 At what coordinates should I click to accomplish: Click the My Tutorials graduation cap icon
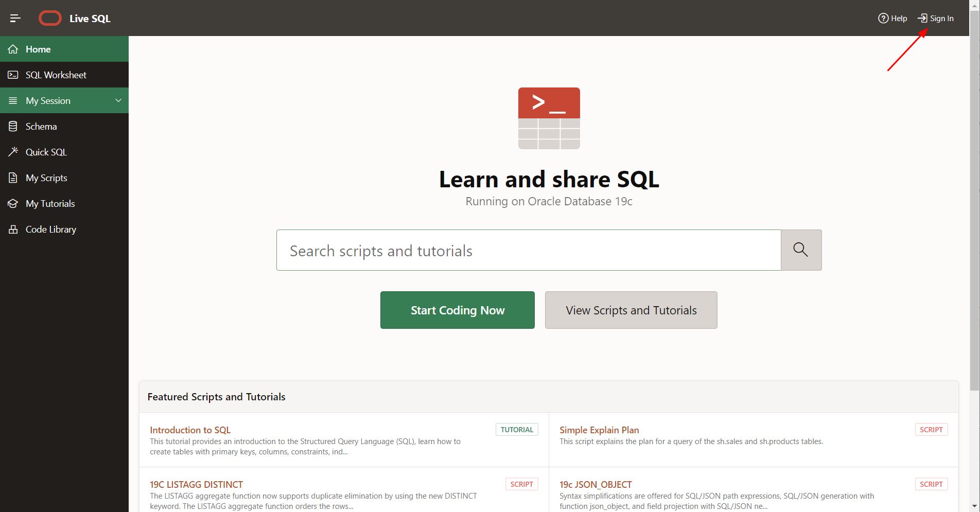13,203
